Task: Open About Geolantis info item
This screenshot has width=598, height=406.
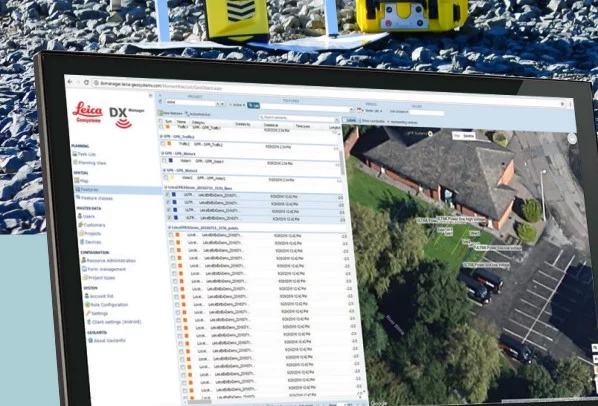Action: [107, 340]
